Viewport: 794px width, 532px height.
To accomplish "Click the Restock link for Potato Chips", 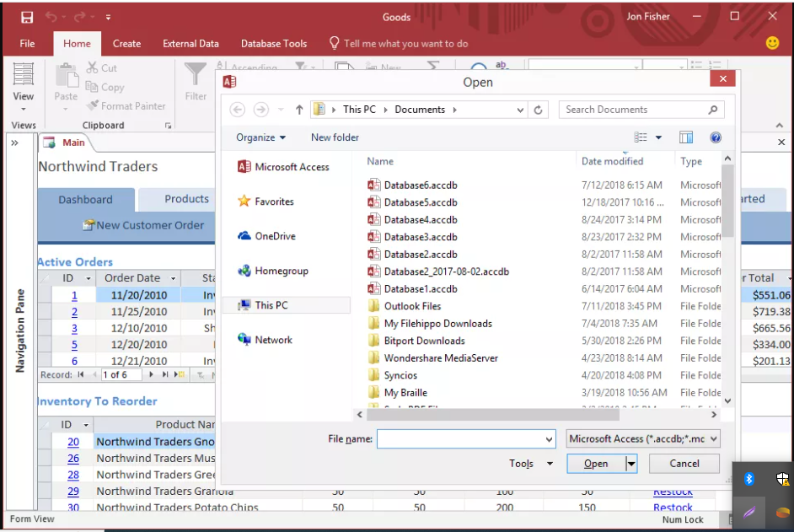I will coord(673,508).
